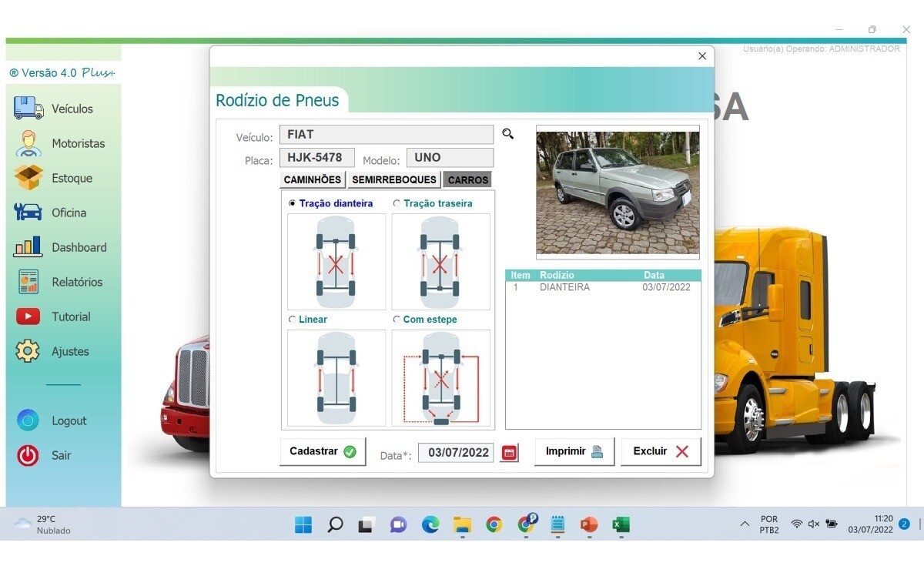Viewport: 924px width, 566px height.
Task: Open the Dashboard chart icon
Action: [28, 247]
